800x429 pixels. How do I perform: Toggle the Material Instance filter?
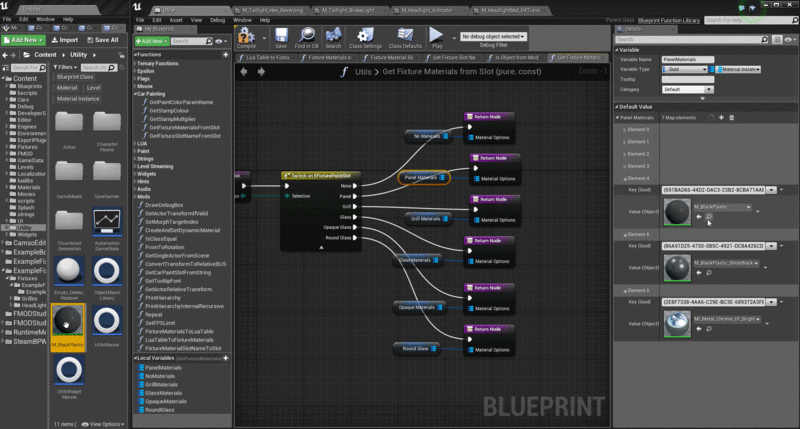(78, 99)
